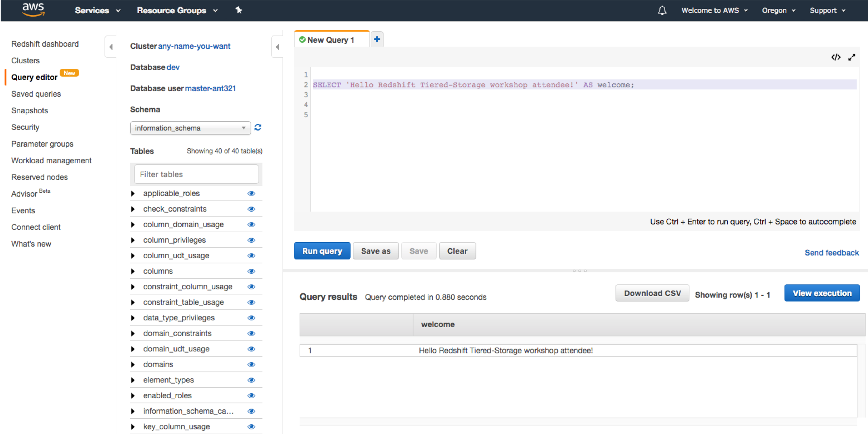Expand the query editor to full screen
The image size is (868, 434).
[851, 57]
